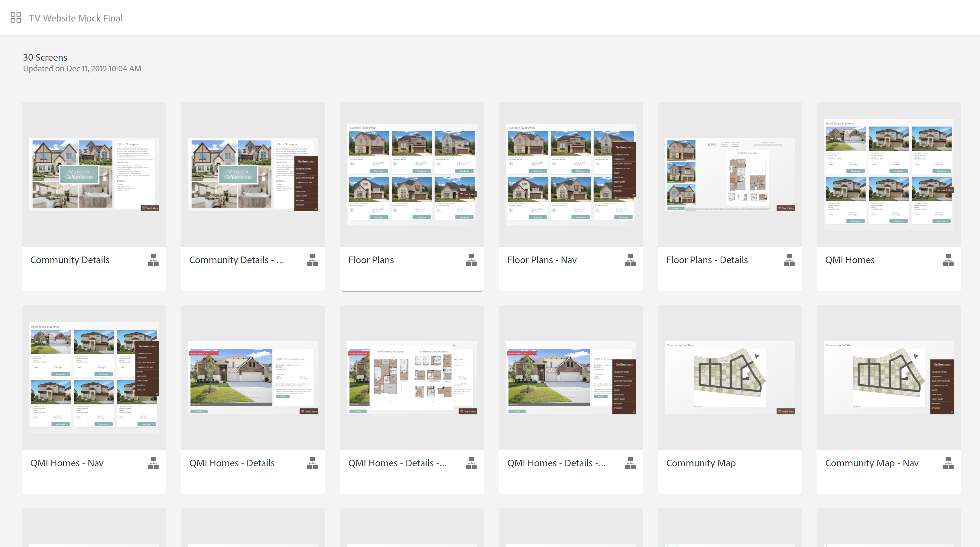Open the QMI Homes screen thumbnail
The image size is (980, 547).
[889, 174]
